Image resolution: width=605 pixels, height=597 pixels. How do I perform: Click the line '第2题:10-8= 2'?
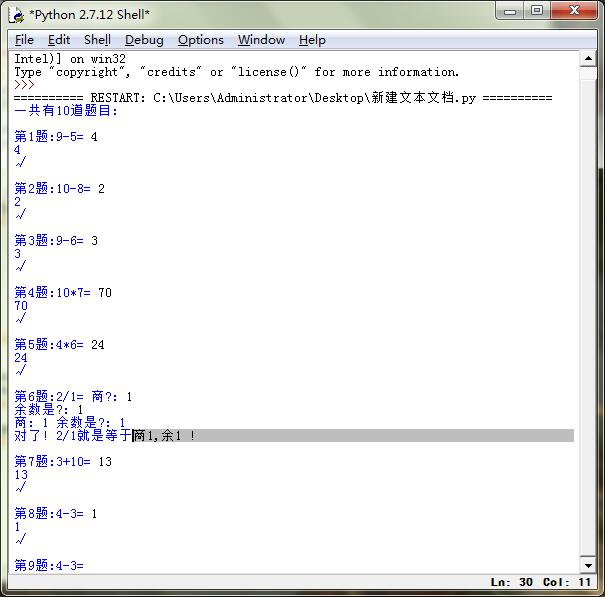click(59, 189)
